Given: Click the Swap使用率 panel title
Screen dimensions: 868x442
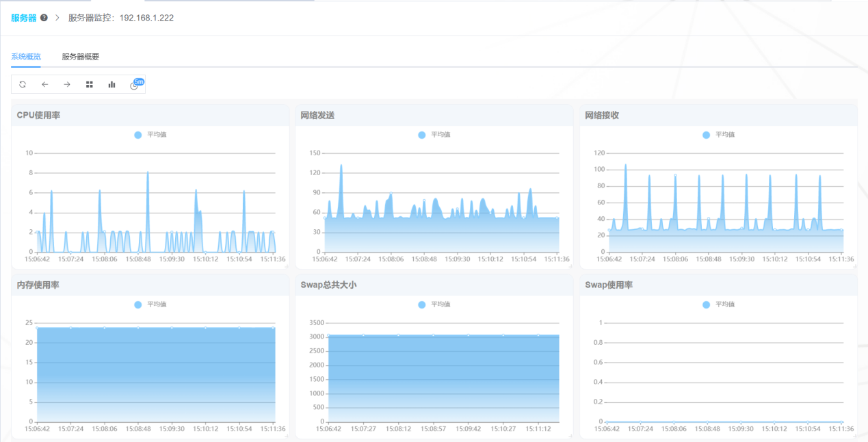Looking at the screenshot, I should click(x=609, y=285).
